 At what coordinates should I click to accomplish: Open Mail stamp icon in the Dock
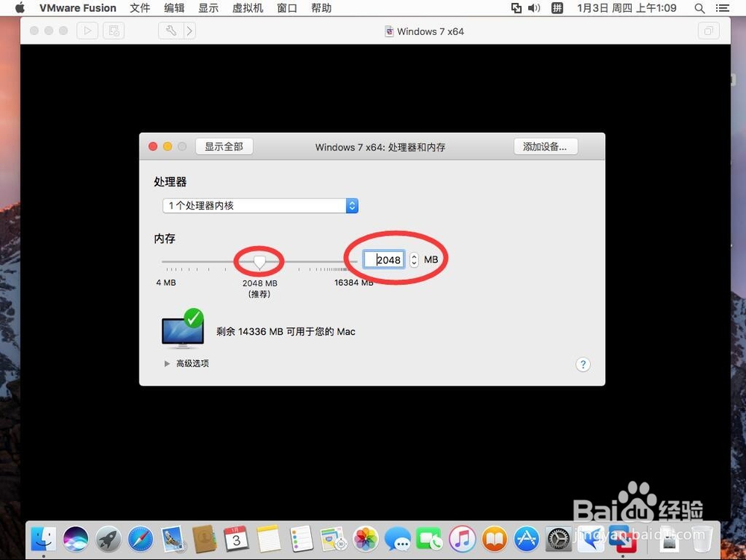tap(172, 539)
